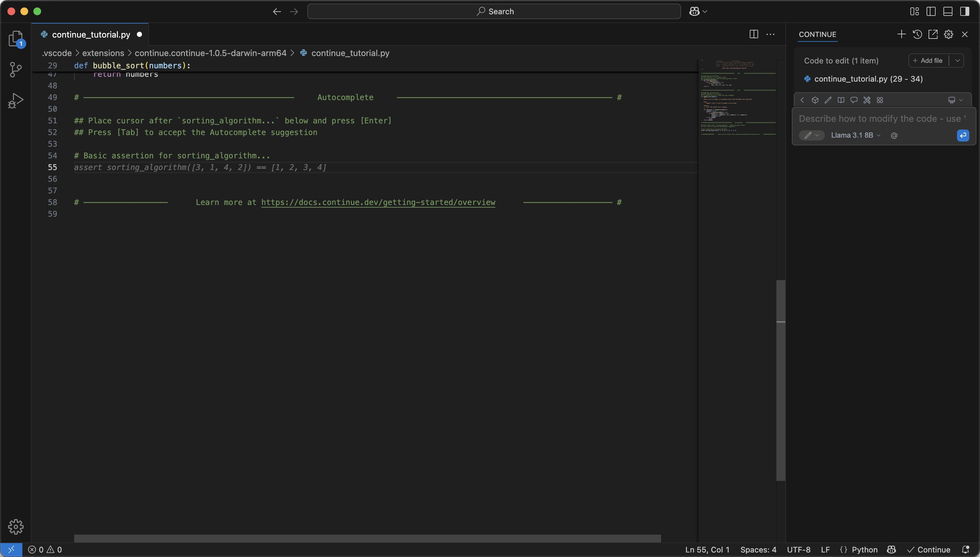Toggle the primary side bar

(931, 11)
